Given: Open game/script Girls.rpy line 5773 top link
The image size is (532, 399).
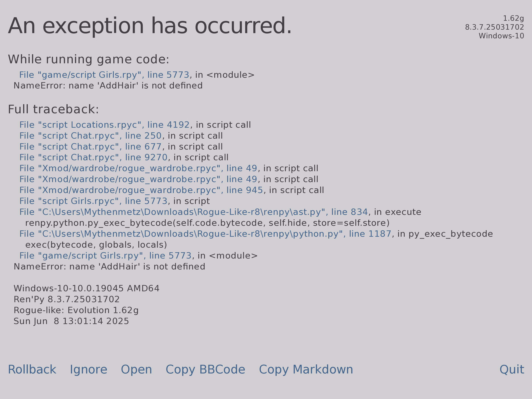Looking at the screenshot, I should tap(104, 75).
